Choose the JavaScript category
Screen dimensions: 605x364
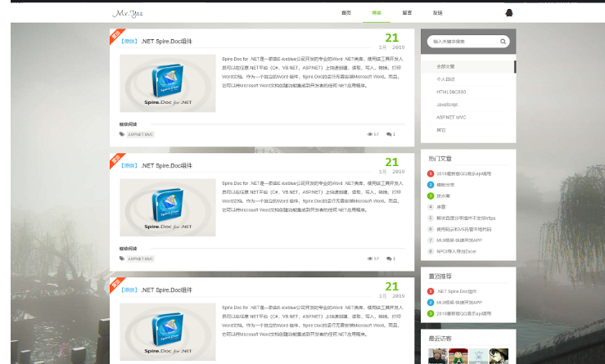point(446,105)
